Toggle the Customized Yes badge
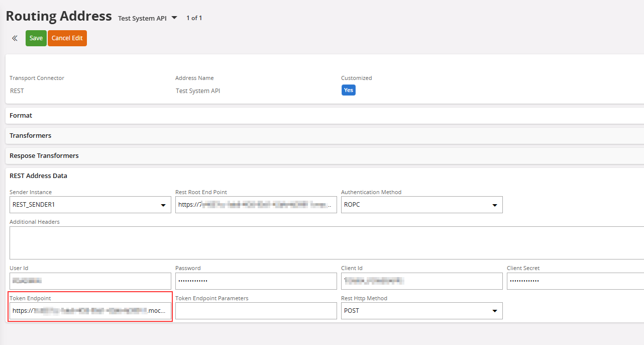The width and height of the screenshot is (644, 345). (x=348, y=90)
